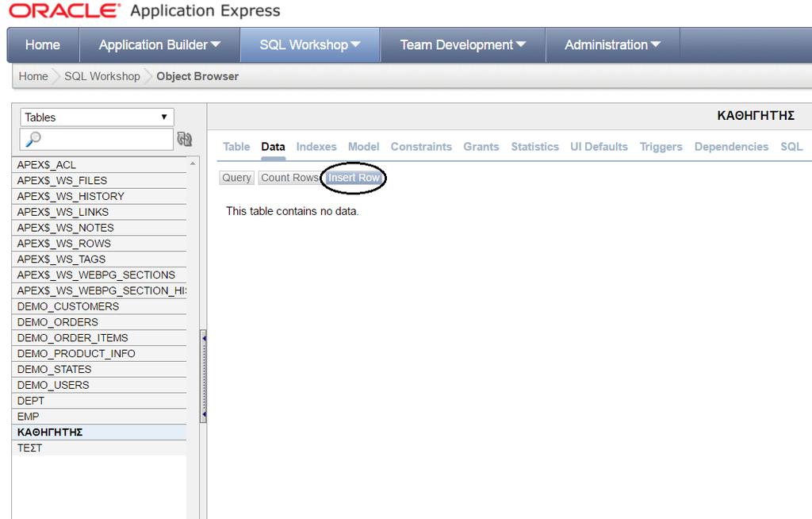The width and height of the screenshot is (812, 519).
Task: Click the SQL Workshop breadcrumb link
Action: (102, 76)
